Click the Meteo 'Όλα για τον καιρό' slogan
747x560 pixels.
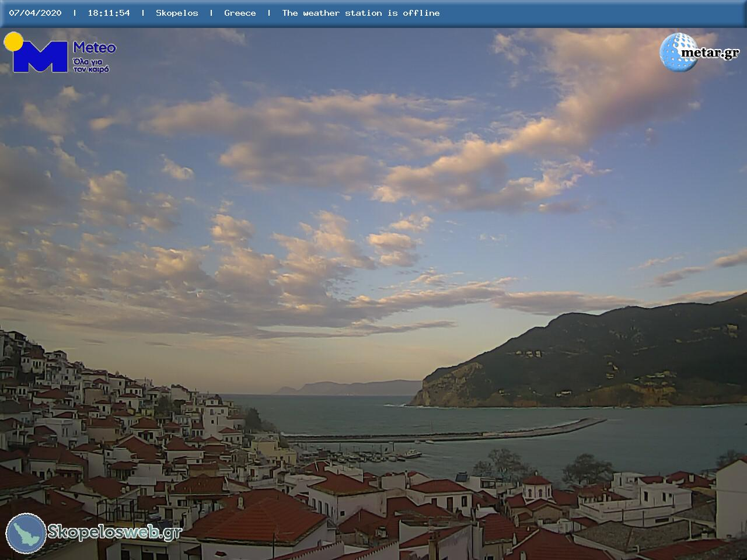click(x=91, y=65)
